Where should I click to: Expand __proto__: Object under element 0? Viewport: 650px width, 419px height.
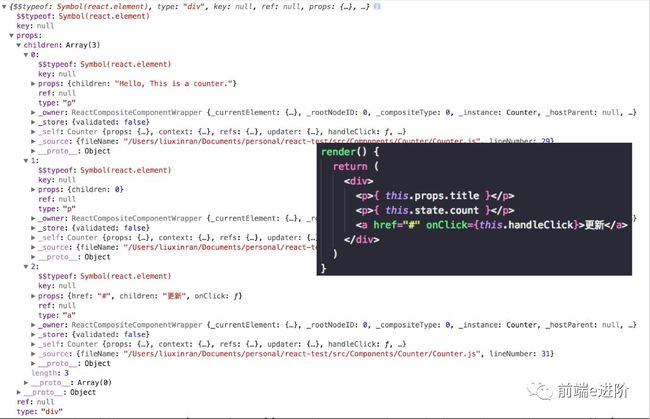click(33, 151)
